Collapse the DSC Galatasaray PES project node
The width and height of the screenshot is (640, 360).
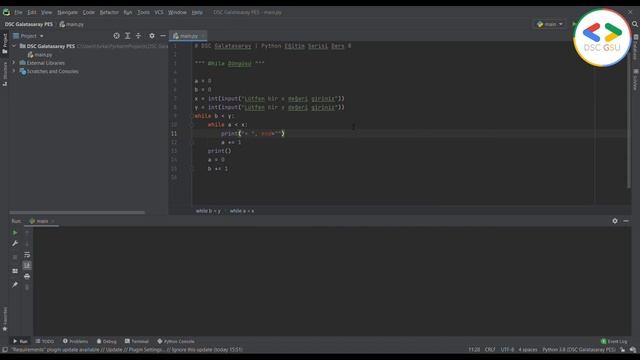(x=14, y=46)
